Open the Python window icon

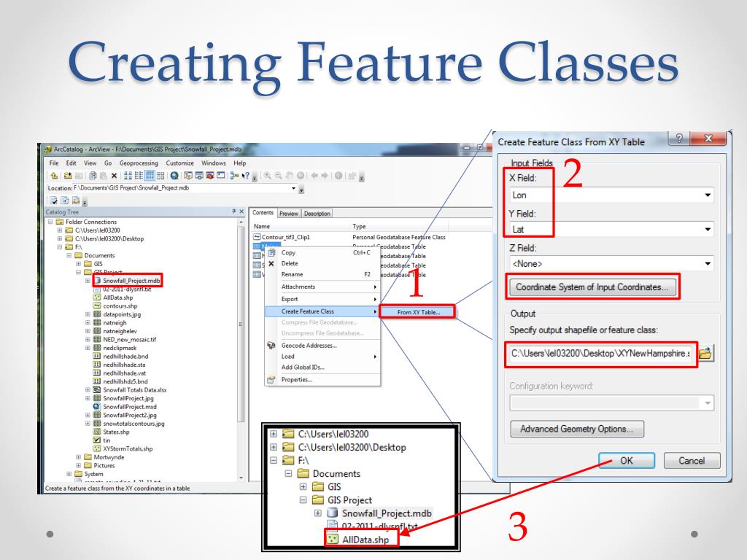220,176
